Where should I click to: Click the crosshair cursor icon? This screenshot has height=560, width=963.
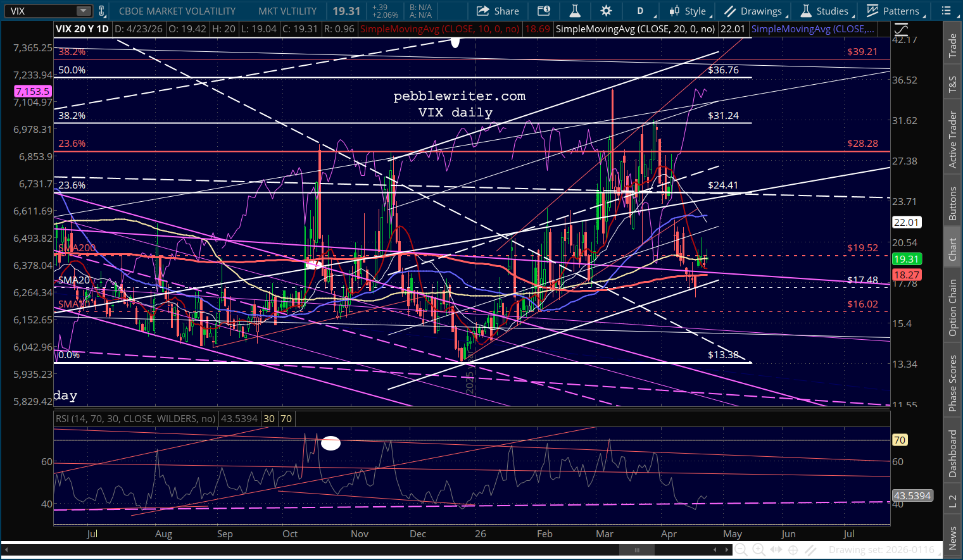793,550
